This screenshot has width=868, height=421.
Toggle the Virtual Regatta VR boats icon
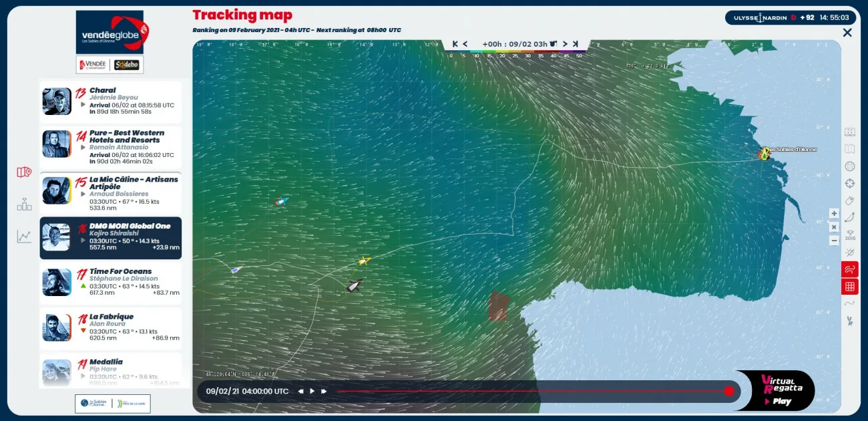[x=850, y=321]
